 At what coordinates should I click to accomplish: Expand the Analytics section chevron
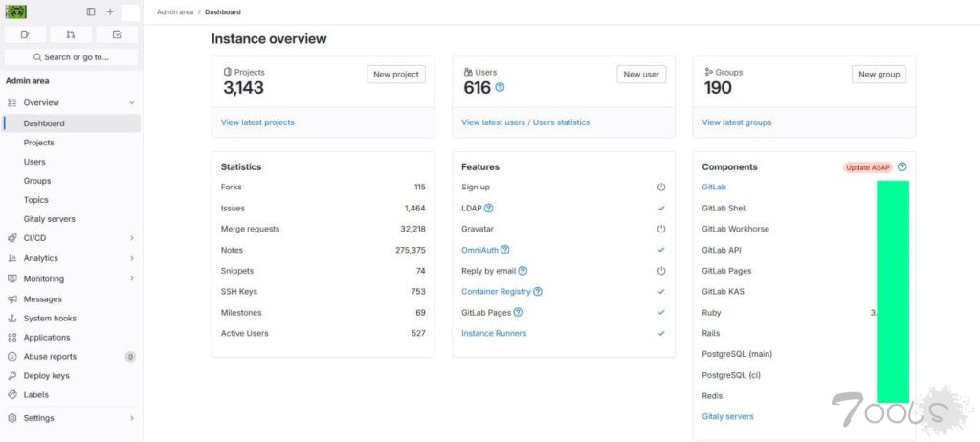(x=131, y=258)
